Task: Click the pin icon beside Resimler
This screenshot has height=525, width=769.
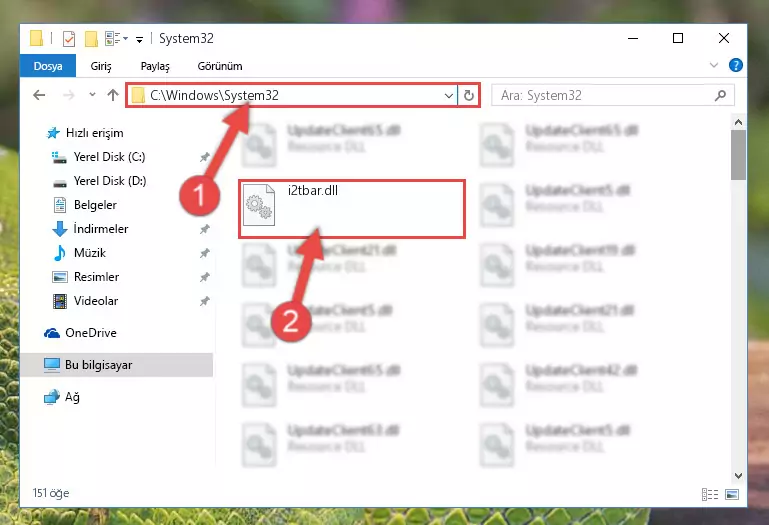Action: pyautogui.click(x=205, y=277)
